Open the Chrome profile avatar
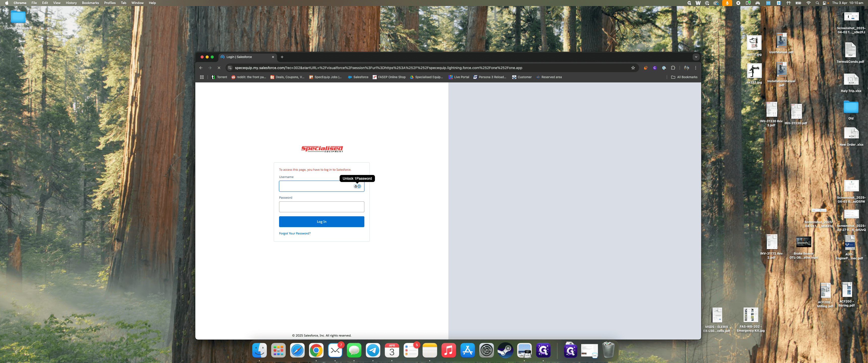868x363 pixels. (x=686, y=68)
